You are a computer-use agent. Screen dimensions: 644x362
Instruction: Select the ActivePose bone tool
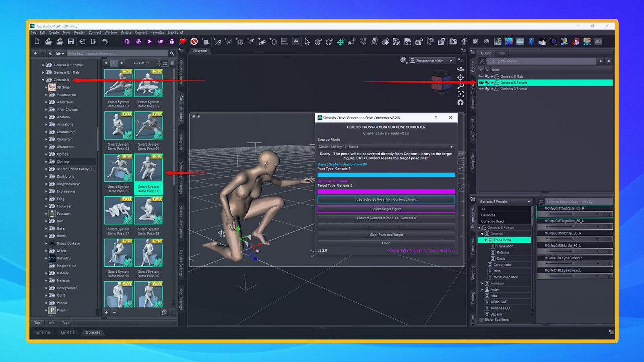click(363, 41)
